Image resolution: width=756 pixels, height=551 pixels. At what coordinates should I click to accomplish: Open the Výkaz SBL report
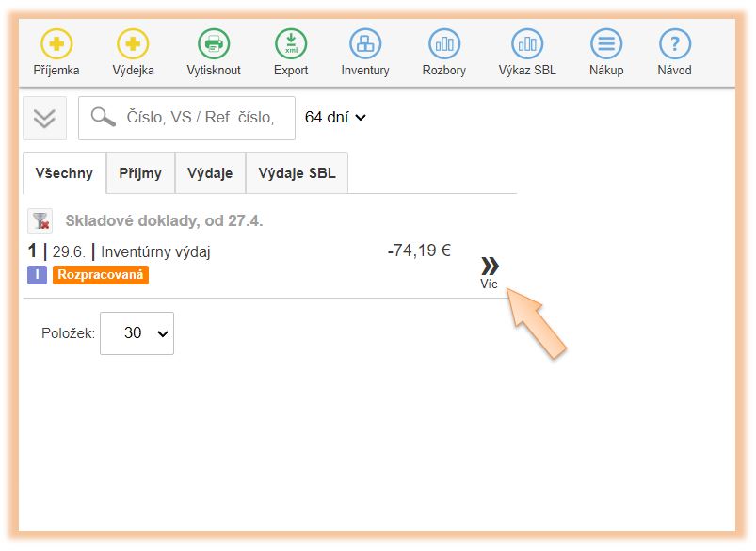tap(527, 44)
